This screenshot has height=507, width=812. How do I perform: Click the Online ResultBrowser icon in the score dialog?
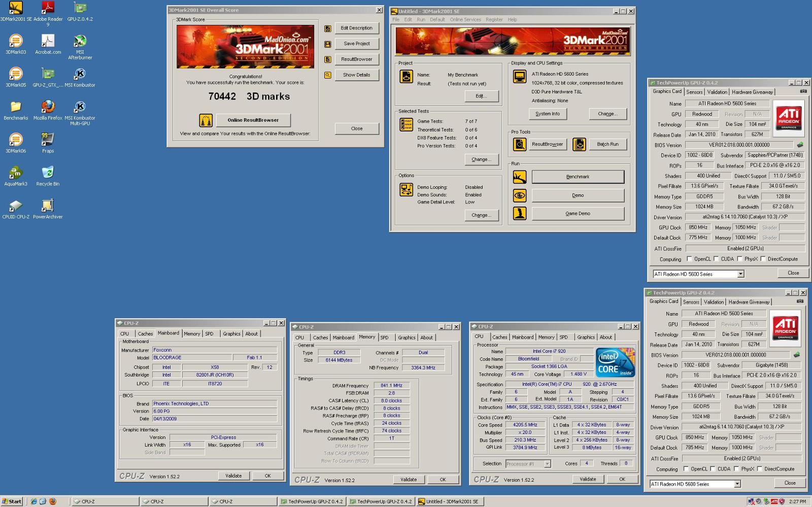[206, 120]
